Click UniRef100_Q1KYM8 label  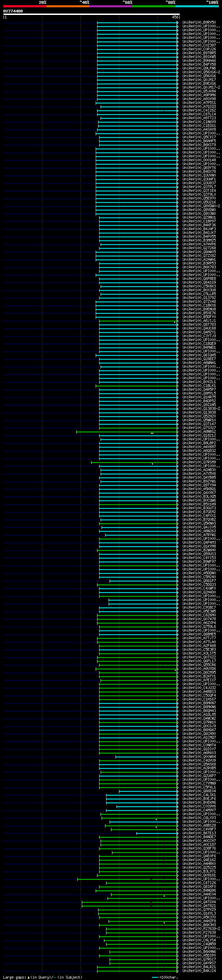click(199, 546)
